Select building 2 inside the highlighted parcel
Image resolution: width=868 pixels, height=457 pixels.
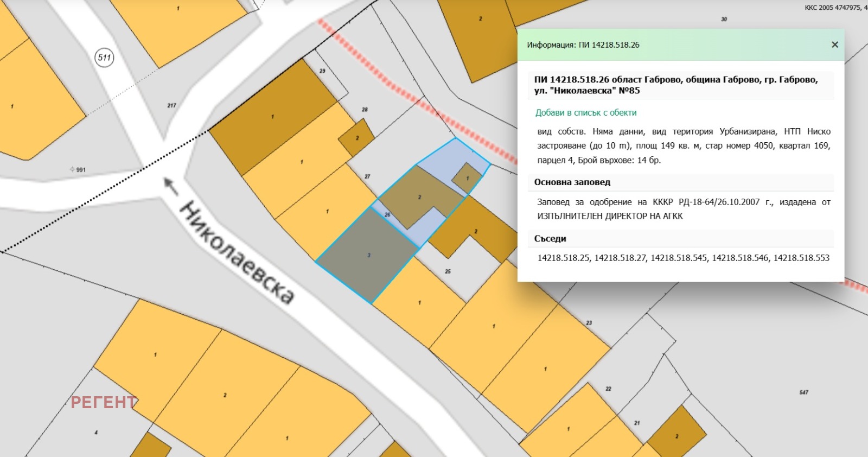click(x=419, y=197)
